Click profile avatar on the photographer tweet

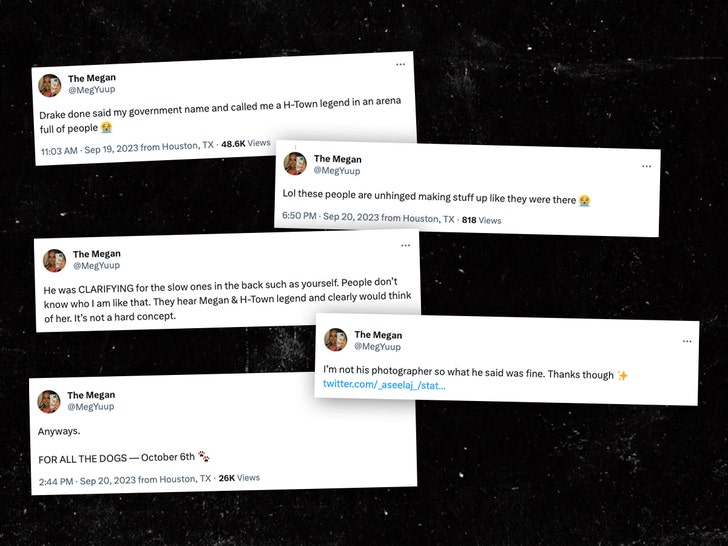tap(336, 340)
